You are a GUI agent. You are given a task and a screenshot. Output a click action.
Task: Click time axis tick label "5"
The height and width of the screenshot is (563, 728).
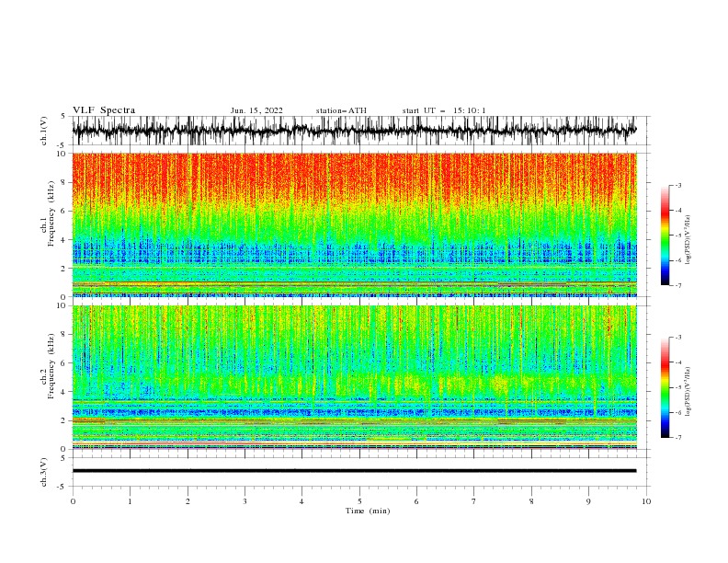click(x=359, y=501)
